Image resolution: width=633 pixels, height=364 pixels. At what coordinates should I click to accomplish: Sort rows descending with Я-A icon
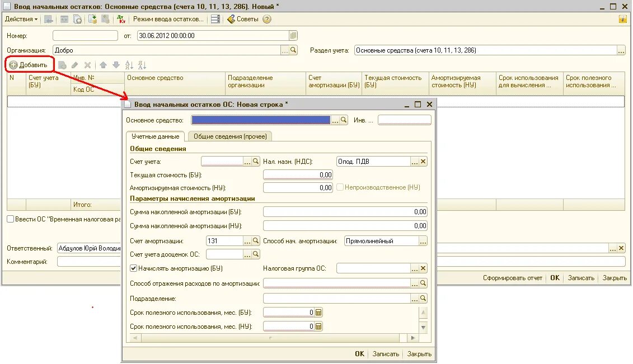pyautogui.click(x=142, y=65)
